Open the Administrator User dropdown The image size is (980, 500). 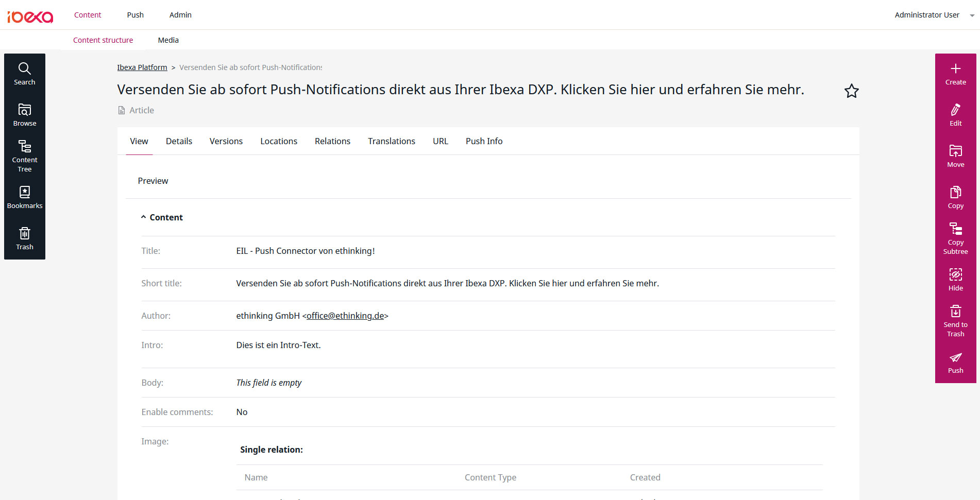click(x=934, y=15)
